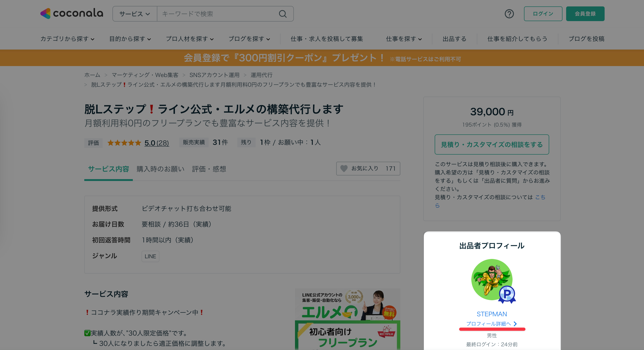Click the ログイン button
Image resolution: width=644 pixels, height=350 pixels.
tap(543, 14)
